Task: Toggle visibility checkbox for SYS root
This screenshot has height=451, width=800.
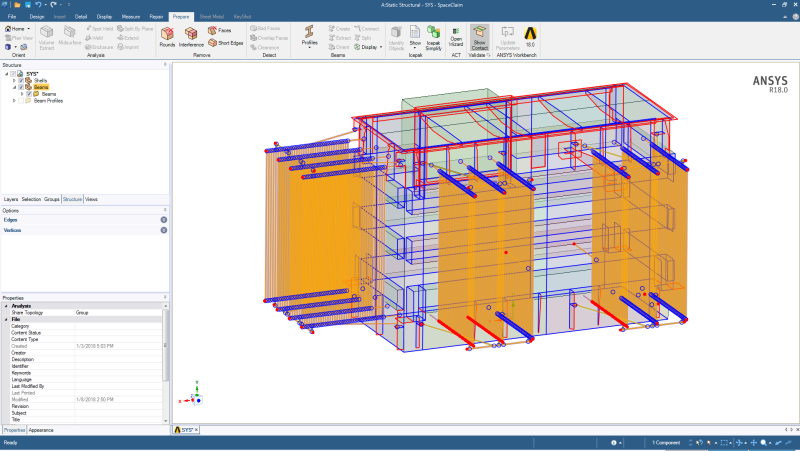Action: (x=13, y=74)
